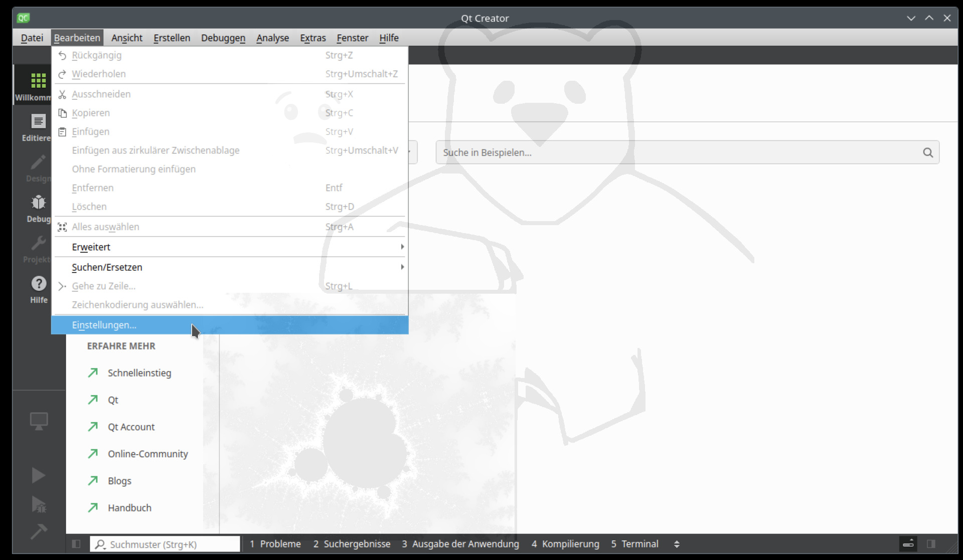Open Help mode question mark icon

click(39, 284)
